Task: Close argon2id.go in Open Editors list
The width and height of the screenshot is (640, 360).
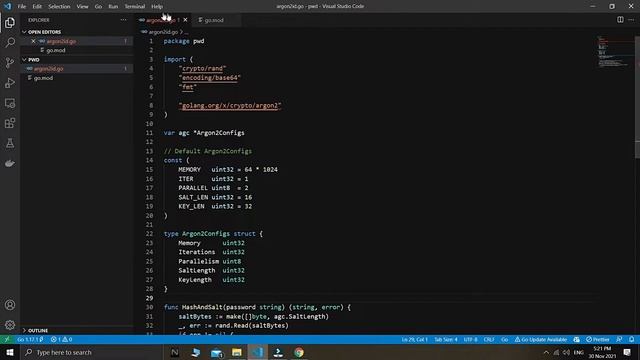Action: (33, 41)
